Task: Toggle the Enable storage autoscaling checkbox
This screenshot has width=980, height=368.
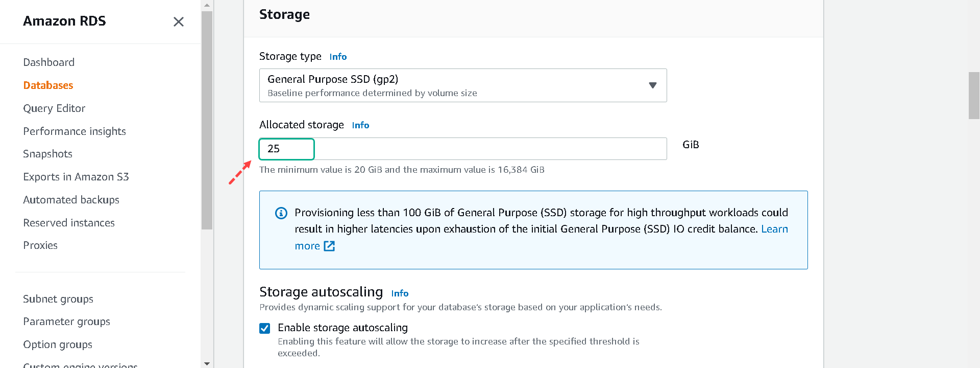Action: click(x=264, y=328)
